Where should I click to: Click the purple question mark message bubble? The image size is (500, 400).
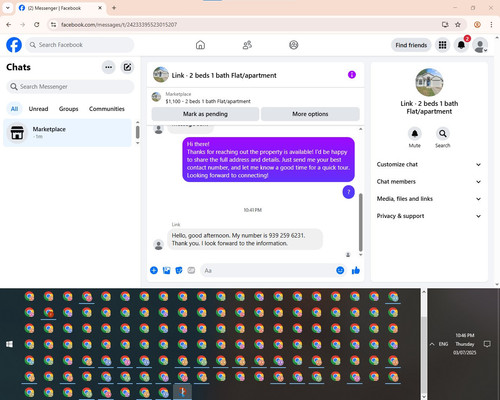tap(349, 192)
